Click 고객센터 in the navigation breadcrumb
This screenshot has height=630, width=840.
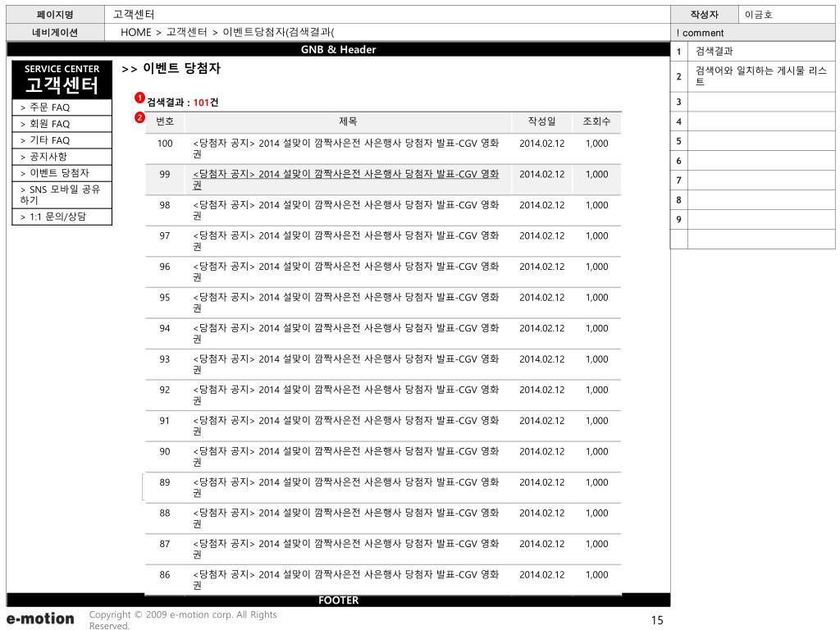pyautogui.click(x=186, y=32)
